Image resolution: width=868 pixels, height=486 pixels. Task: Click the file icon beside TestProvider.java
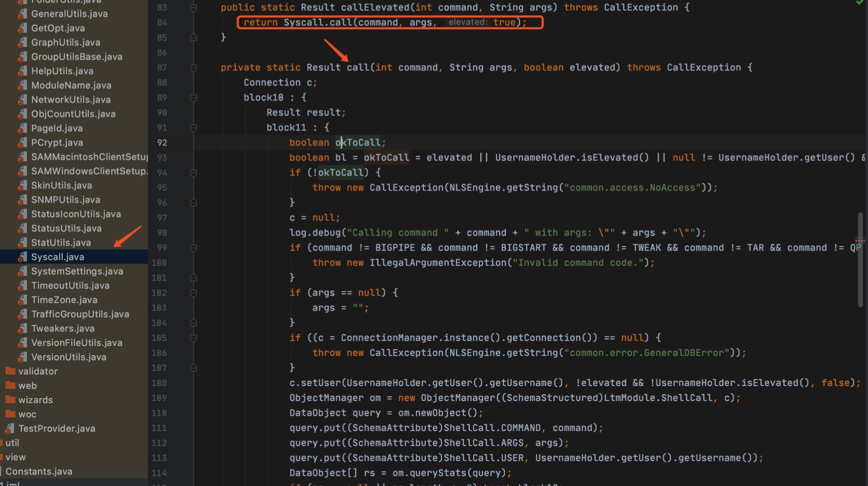click(x=9, y=429)
